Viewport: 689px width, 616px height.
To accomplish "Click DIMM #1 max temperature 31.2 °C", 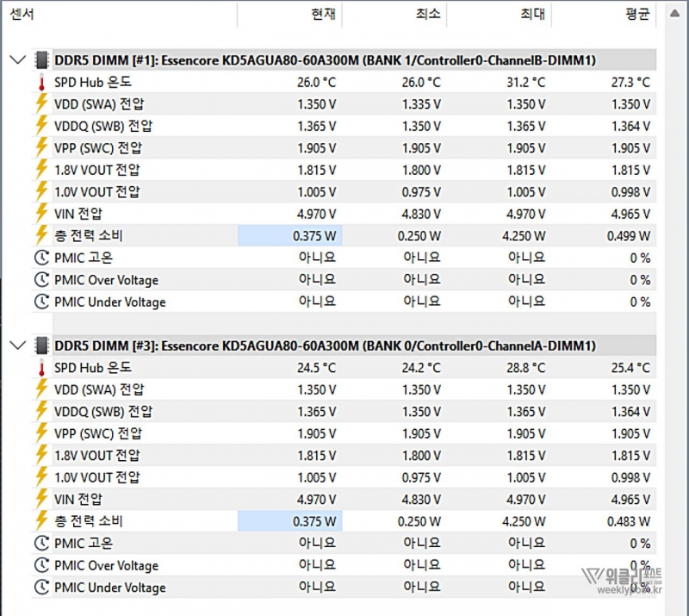I will click(525, 82).
